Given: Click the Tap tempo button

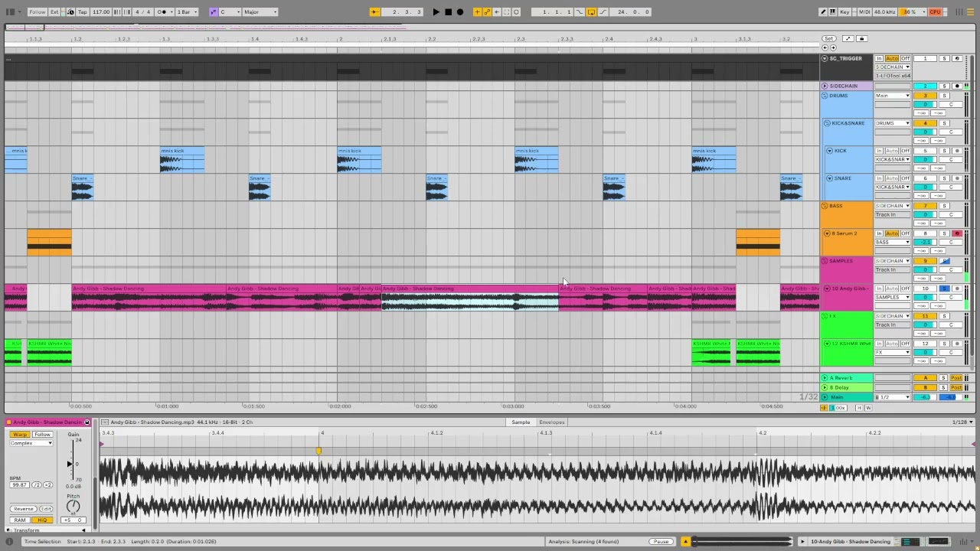Looking at the screenshot, I should click(82, 11).
